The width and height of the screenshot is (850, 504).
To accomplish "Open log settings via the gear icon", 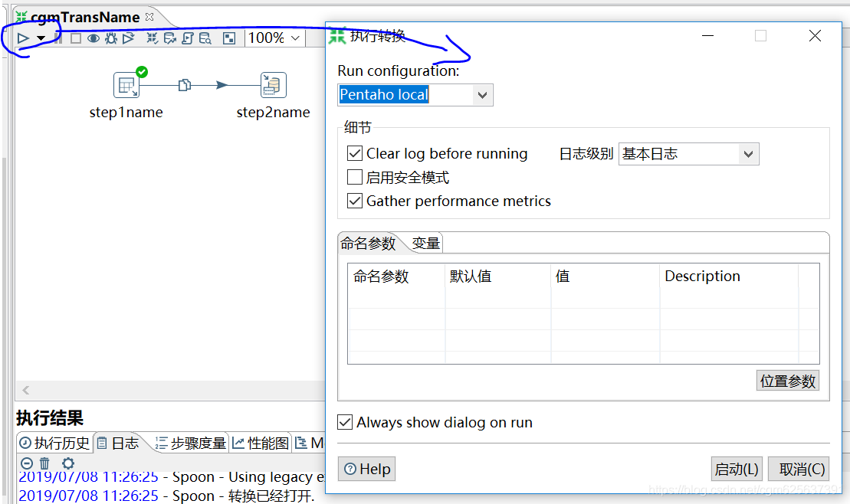I will pos(67,463).
